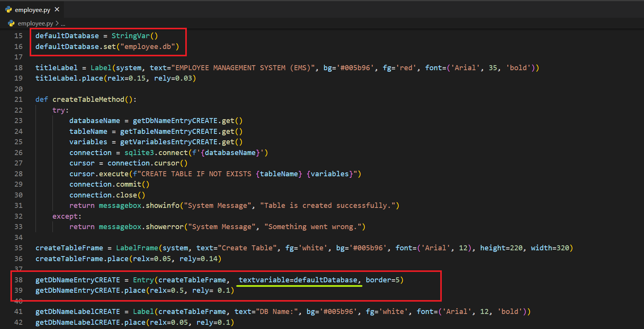Click the showinfo call on line 31
The width and height of the screenshot is (644, 329).
pos(162,206)
